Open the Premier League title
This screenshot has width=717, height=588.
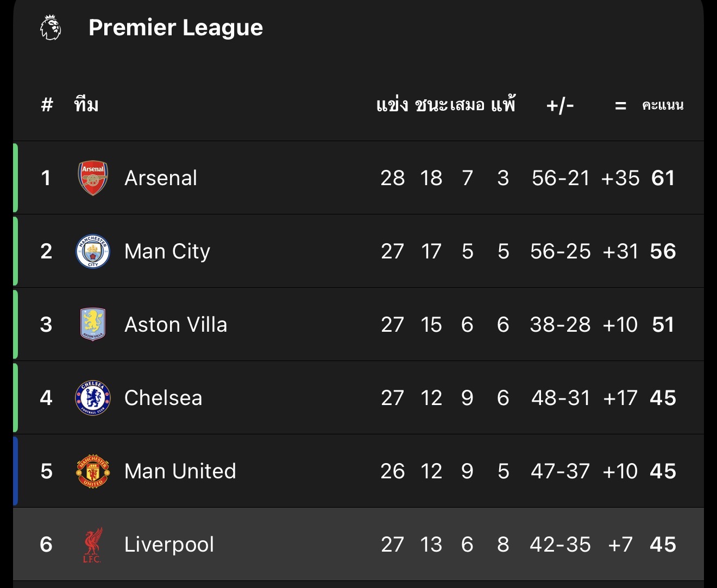pos(175,28)
